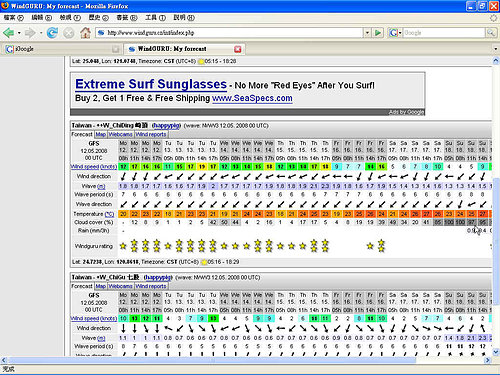
Task: Click Temperature (°C) unit link in ChiDing table
Action: (x=109, y=214)
